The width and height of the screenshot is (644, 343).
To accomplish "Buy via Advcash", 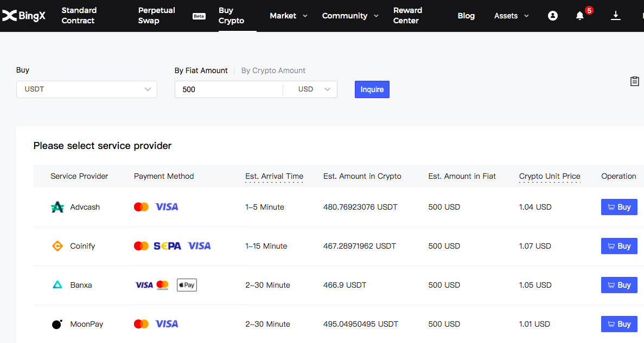I will click(x=619, y=207).
